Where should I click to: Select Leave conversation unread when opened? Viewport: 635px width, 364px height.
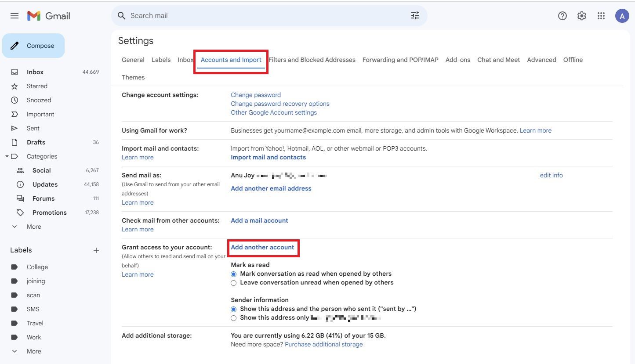tap(234, 283)
